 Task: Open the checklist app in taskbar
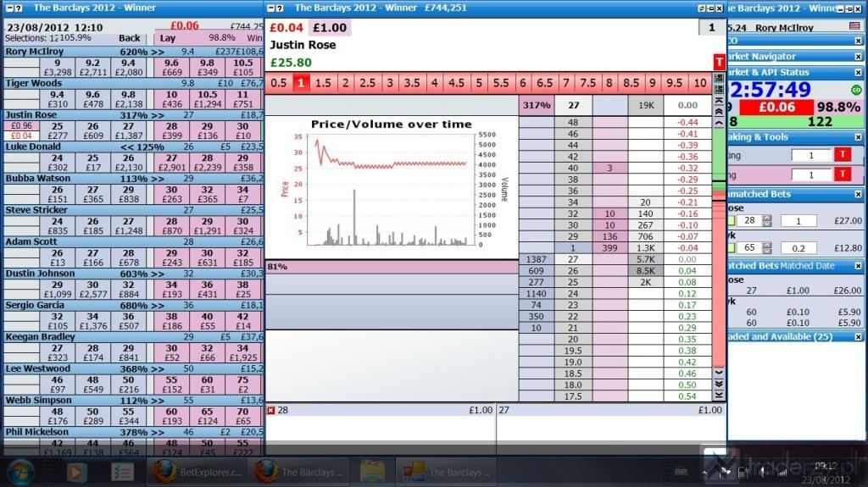tap(122, 472)
